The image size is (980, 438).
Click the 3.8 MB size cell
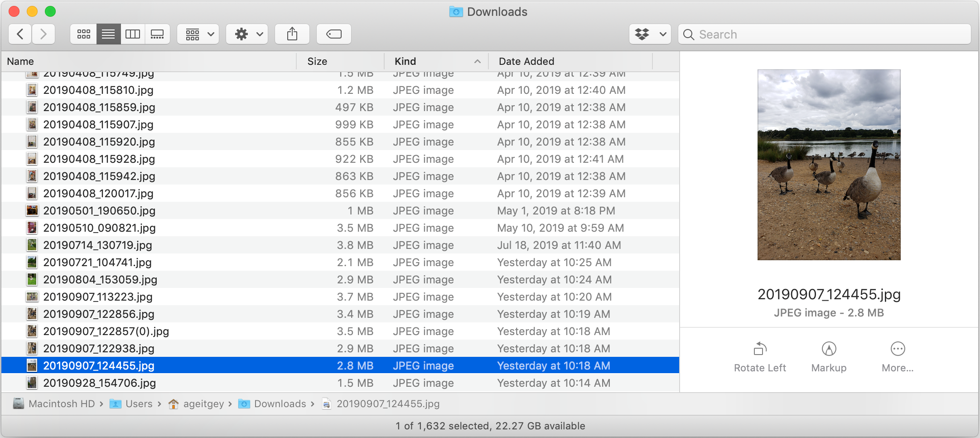[355, 245]
